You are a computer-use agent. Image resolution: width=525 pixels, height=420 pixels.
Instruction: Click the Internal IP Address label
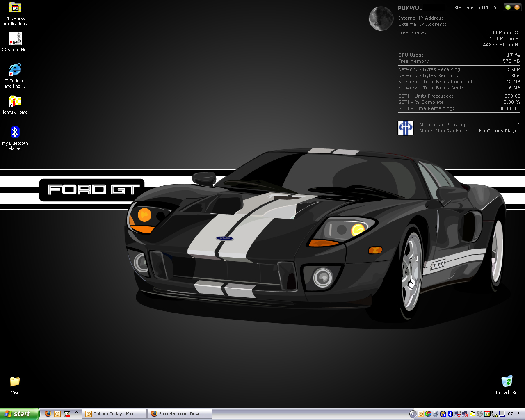pyautogui.click(x=422, y=18)
